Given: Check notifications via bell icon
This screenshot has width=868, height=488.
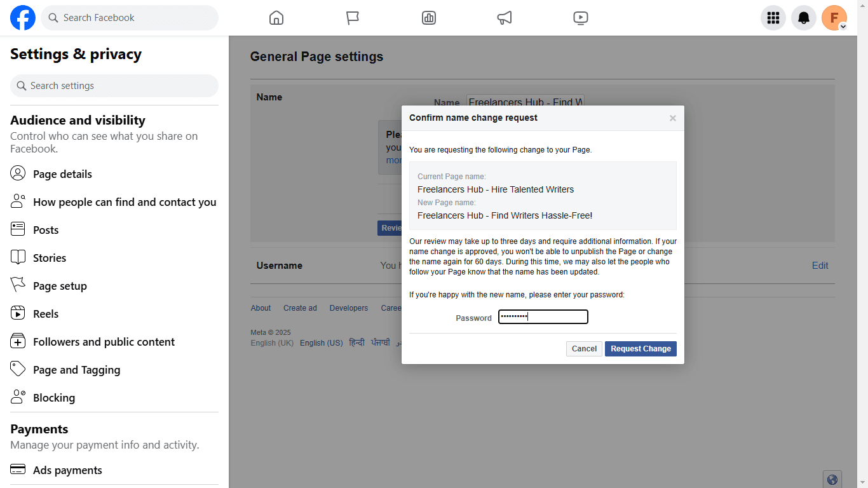Looking at the screenshot, I should click(803, 17).
